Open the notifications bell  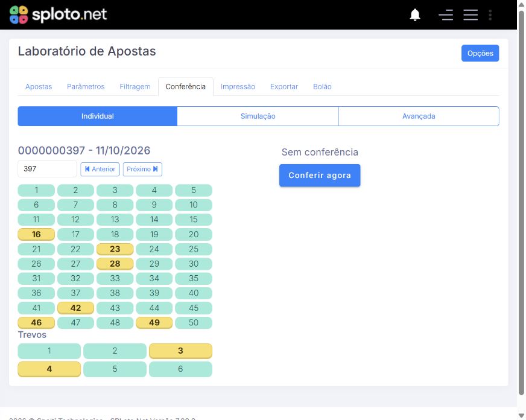[415, 14]
